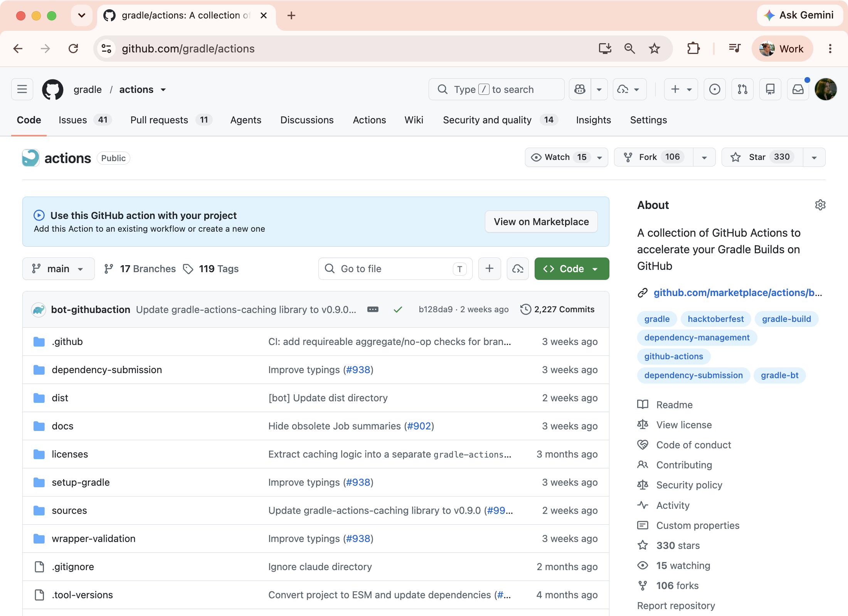Open the Security policy link
Screen dimensions: 848x616
(689, 485)
